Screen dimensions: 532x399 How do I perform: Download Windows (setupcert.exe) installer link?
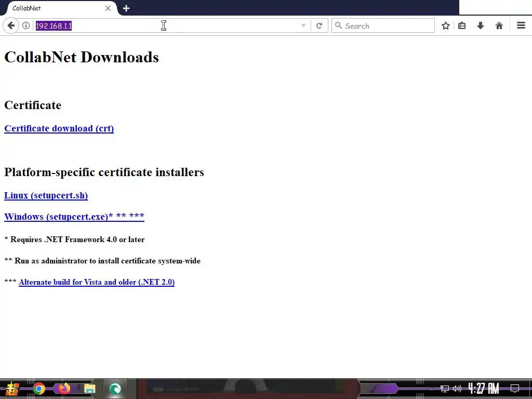click(74, 217)
